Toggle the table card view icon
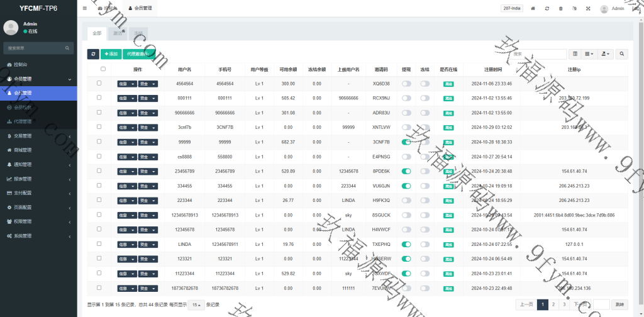 coord(575,55)
